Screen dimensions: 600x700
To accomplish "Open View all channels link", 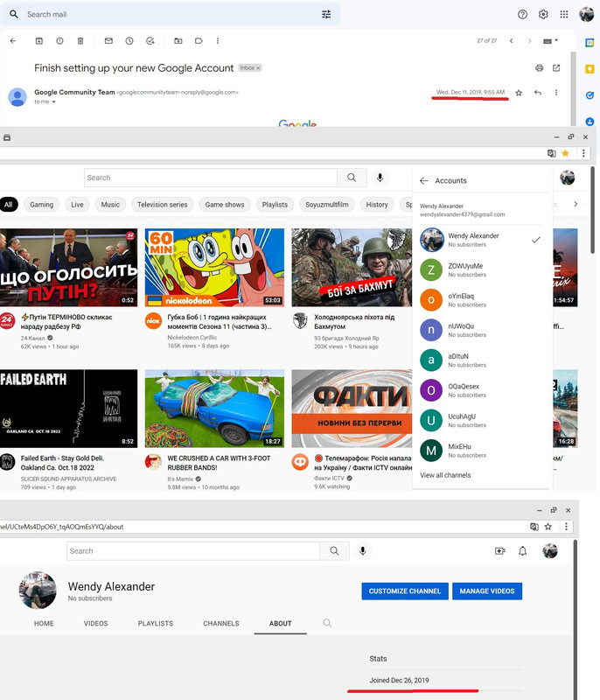I will coord(445,475).
